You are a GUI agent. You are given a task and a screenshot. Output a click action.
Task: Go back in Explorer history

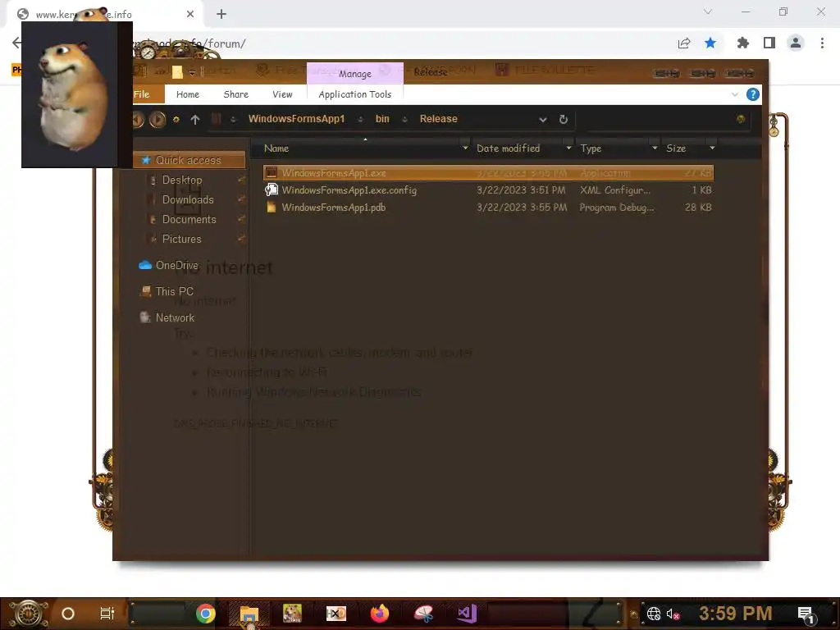[138, 119]
